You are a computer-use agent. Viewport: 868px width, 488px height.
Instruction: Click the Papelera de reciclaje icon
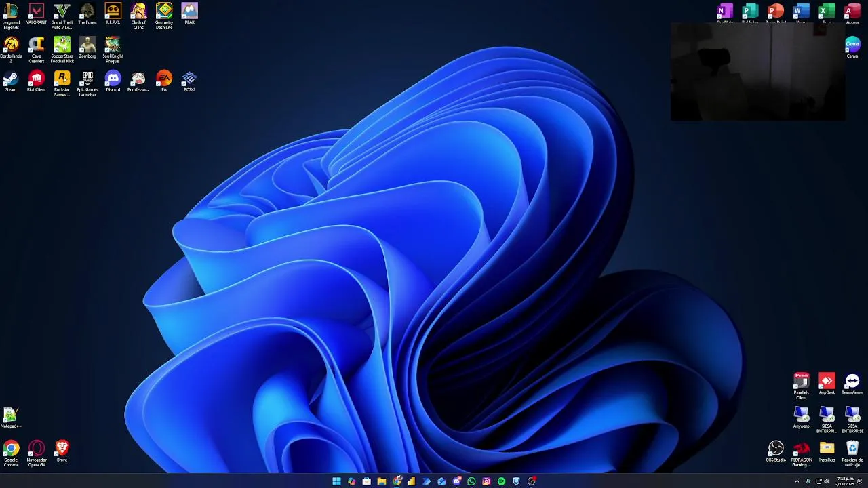[x=852, y=454]
